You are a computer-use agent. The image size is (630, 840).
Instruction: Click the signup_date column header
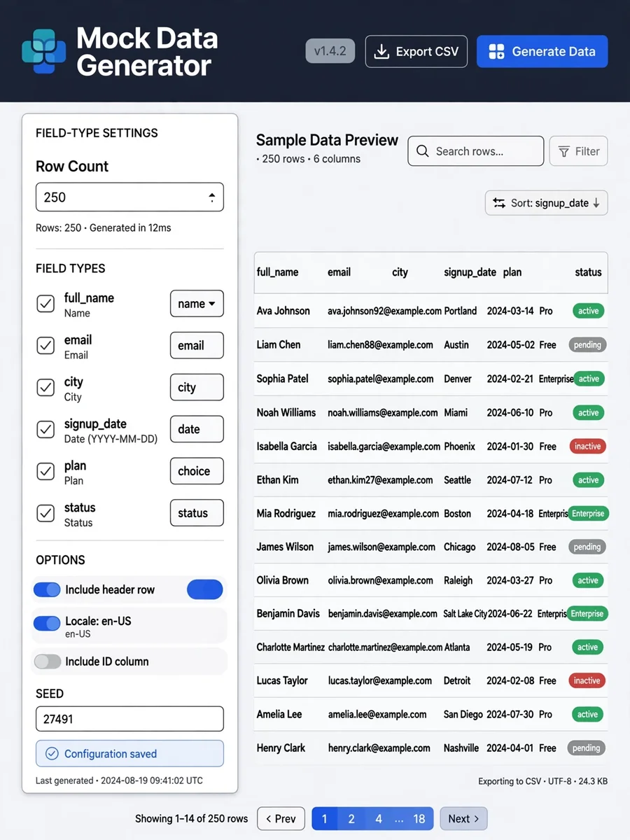470,272
